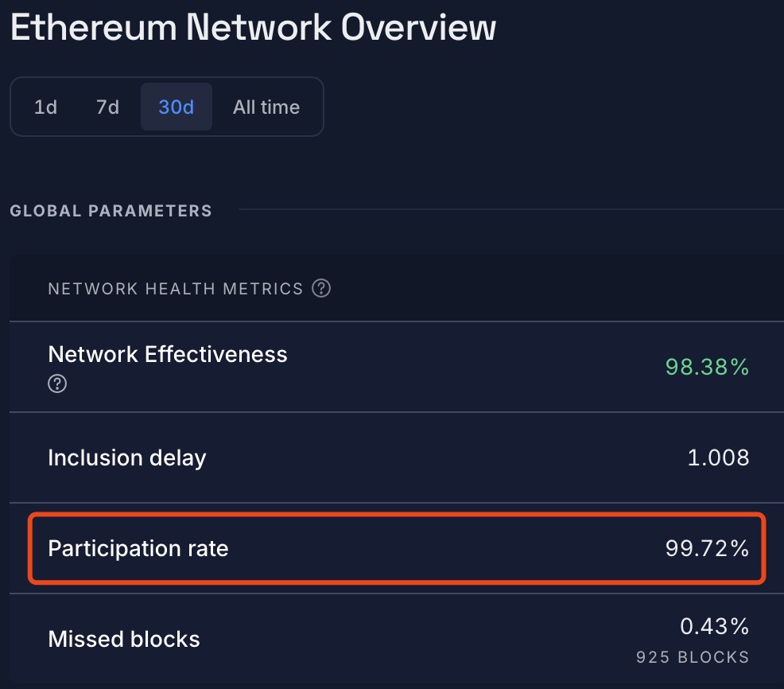Click the Network Effectiveness label
784x689 pixels.
point(168,354)
